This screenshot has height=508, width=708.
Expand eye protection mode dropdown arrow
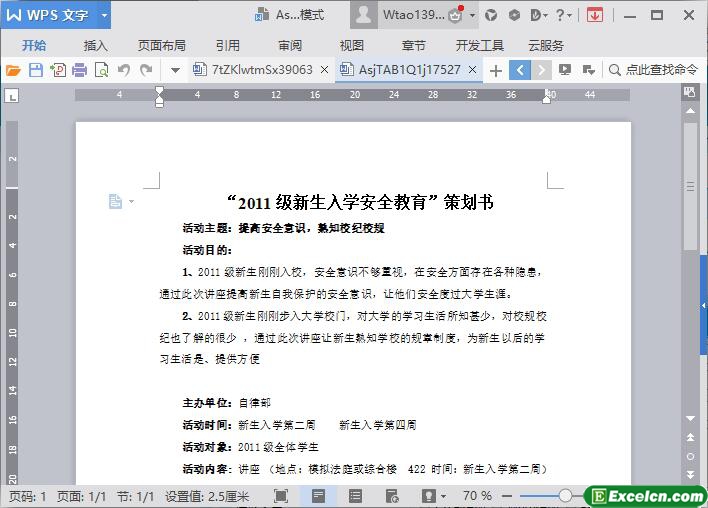443,497
